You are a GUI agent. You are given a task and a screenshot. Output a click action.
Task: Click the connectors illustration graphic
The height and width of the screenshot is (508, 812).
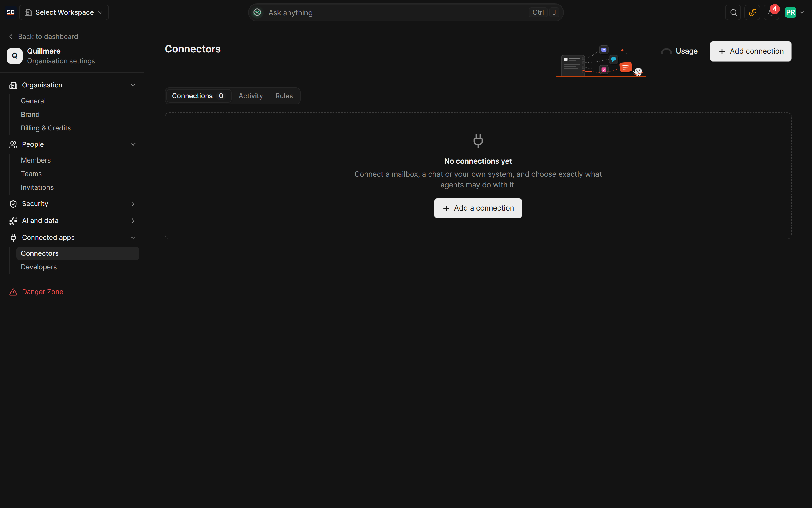tap(601, 61)
